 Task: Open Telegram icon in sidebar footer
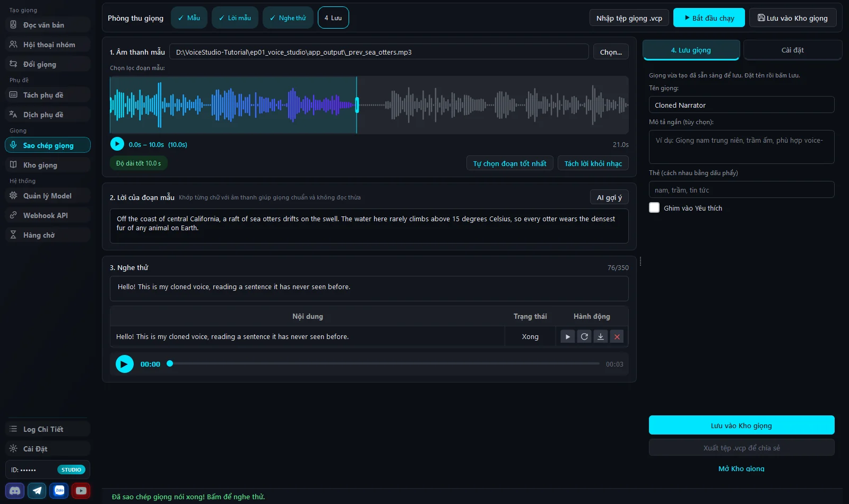pos(37,491)
